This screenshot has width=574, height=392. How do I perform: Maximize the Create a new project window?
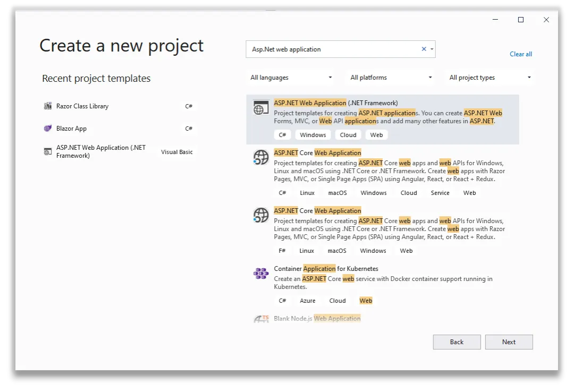pos(520,20)
